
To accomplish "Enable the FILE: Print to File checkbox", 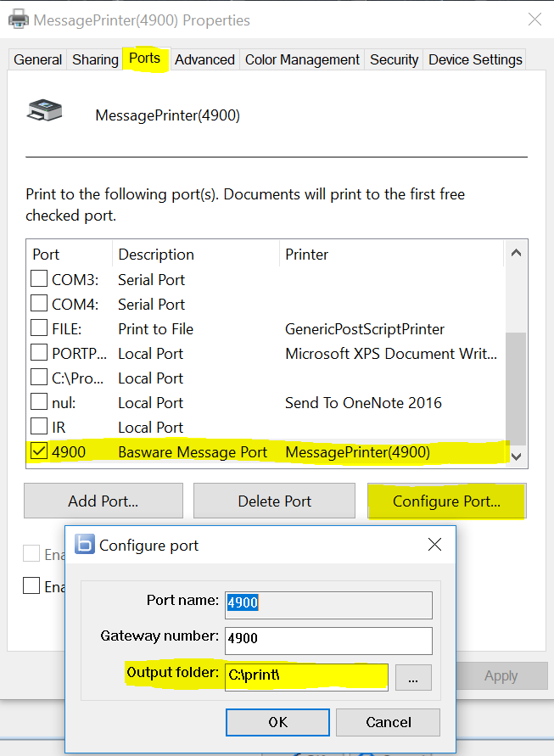I will tap(38, 328).
